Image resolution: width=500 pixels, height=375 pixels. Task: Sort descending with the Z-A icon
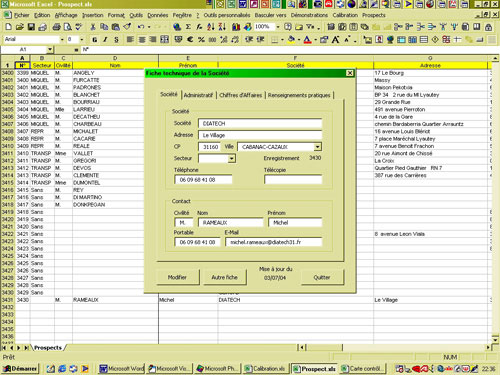(222, 27)
